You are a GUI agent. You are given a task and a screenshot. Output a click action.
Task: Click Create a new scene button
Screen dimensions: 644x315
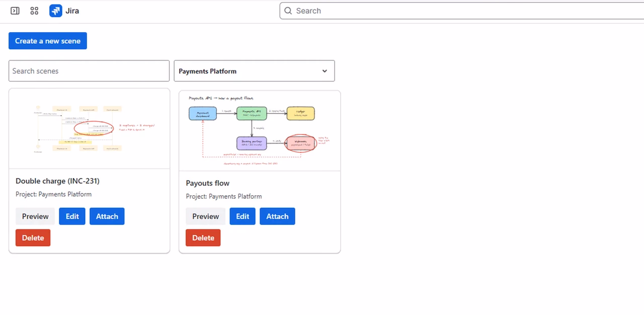point(48,41)
